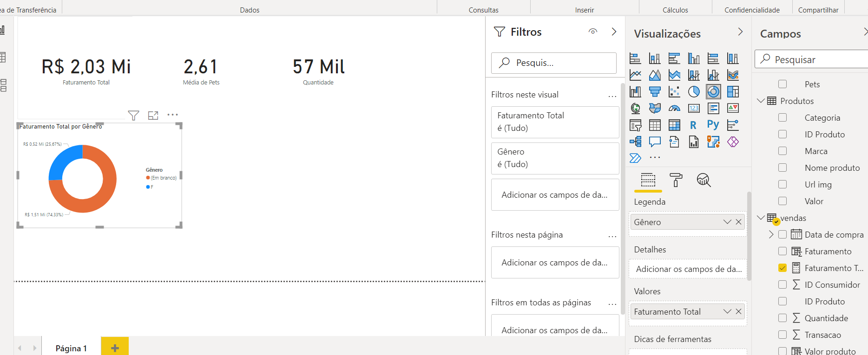
Task: Enable the Quantidade field checkbox
Action: click(783, 318)
